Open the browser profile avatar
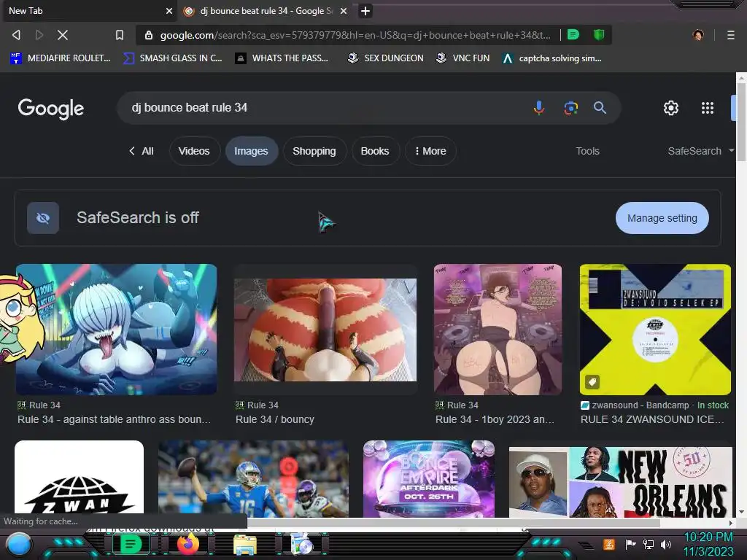 [698, 35]
